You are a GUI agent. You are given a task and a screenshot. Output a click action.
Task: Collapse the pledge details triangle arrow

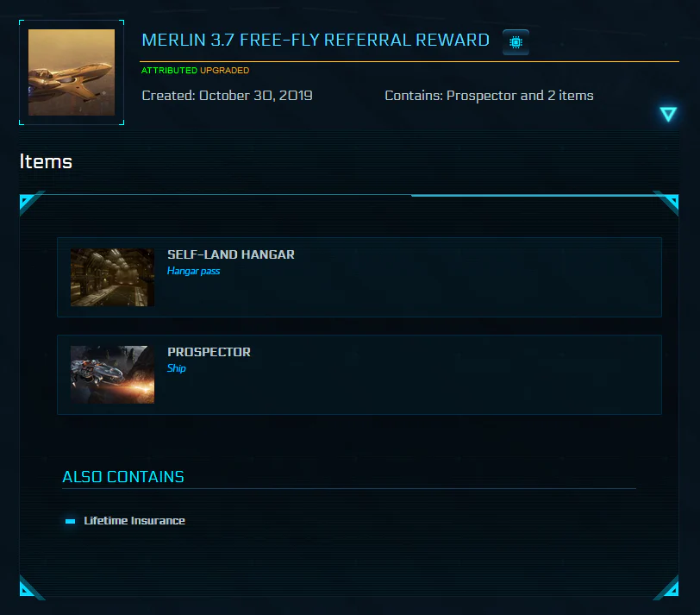tap(668, 114)
